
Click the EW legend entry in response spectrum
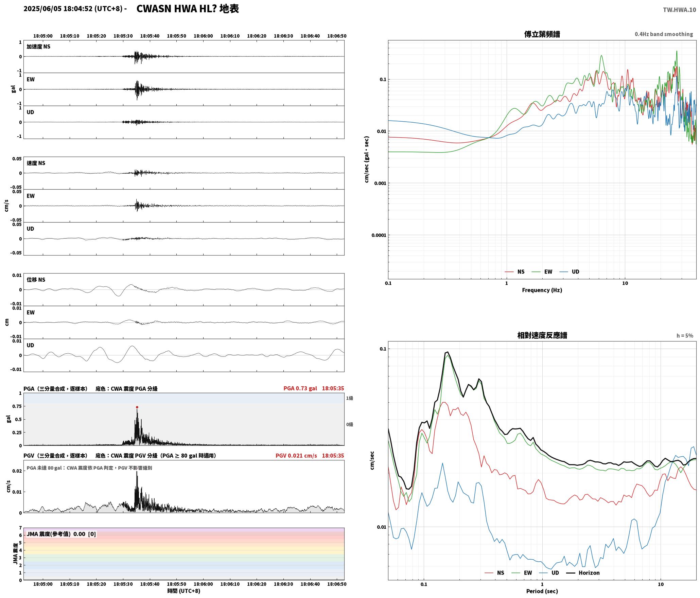[x=522, y=573]
